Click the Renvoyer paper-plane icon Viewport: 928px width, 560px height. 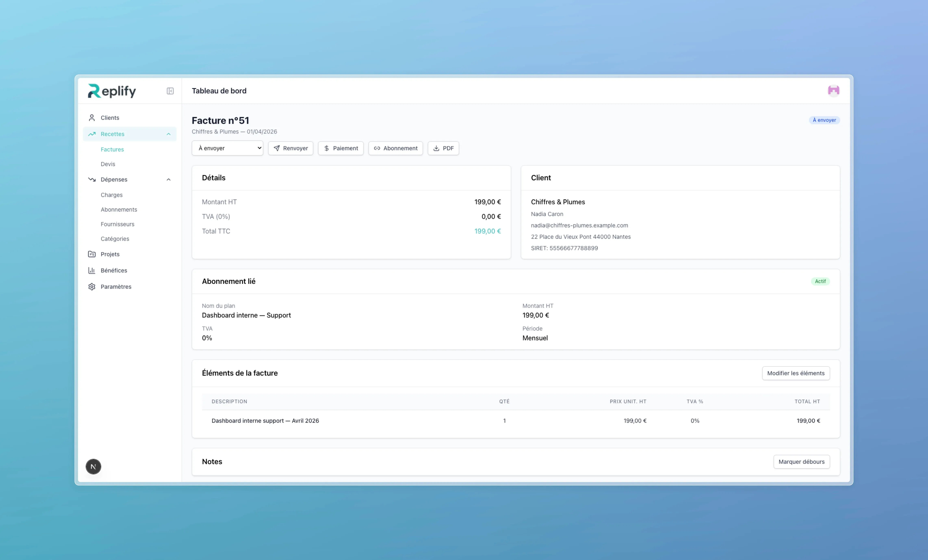277,148
